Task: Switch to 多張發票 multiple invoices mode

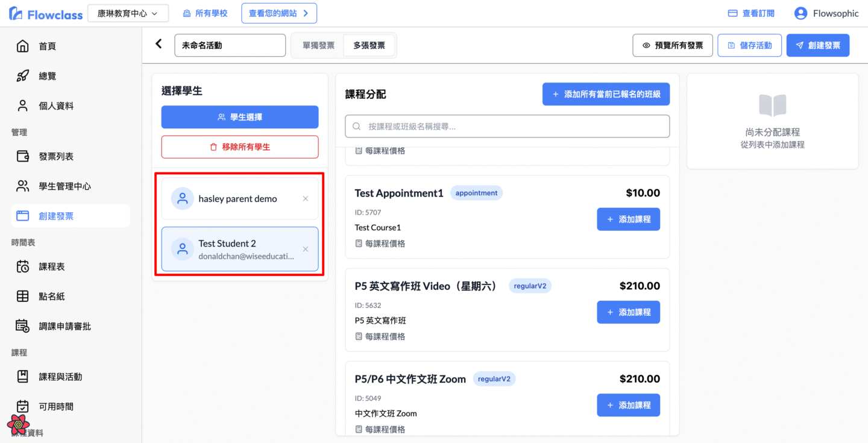Action: pyautogui.click(x=369, y=45)
